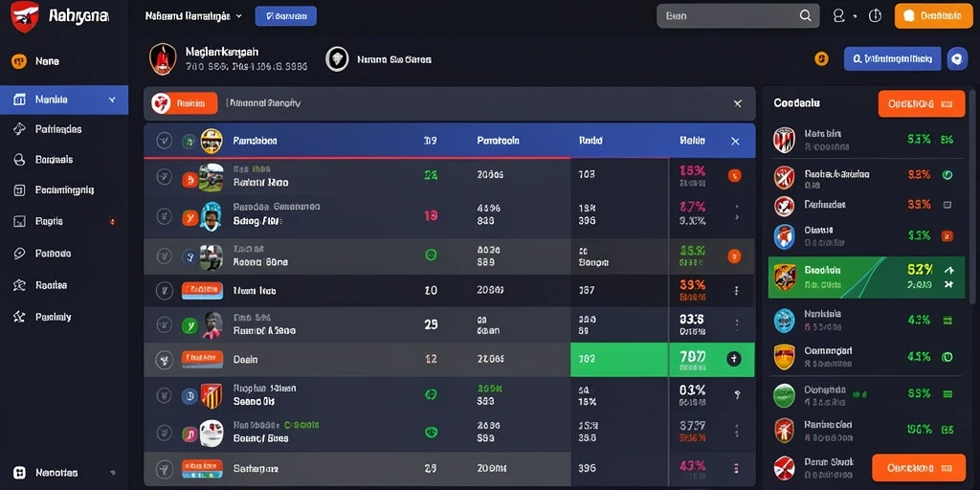
Task: Toggle the checkmark circle on the last table row
Action: pos(164,467)
